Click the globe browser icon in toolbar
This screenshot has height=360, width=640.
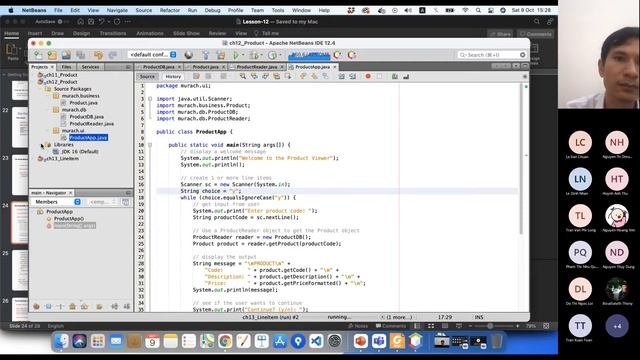point(189,55)
